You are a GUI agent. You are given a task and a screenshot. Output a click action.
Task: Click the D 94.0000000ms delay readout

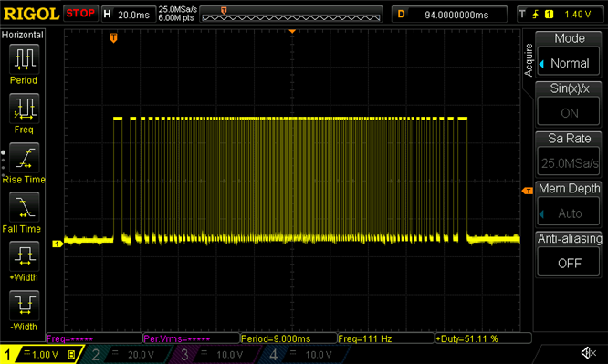coord(449,15)
